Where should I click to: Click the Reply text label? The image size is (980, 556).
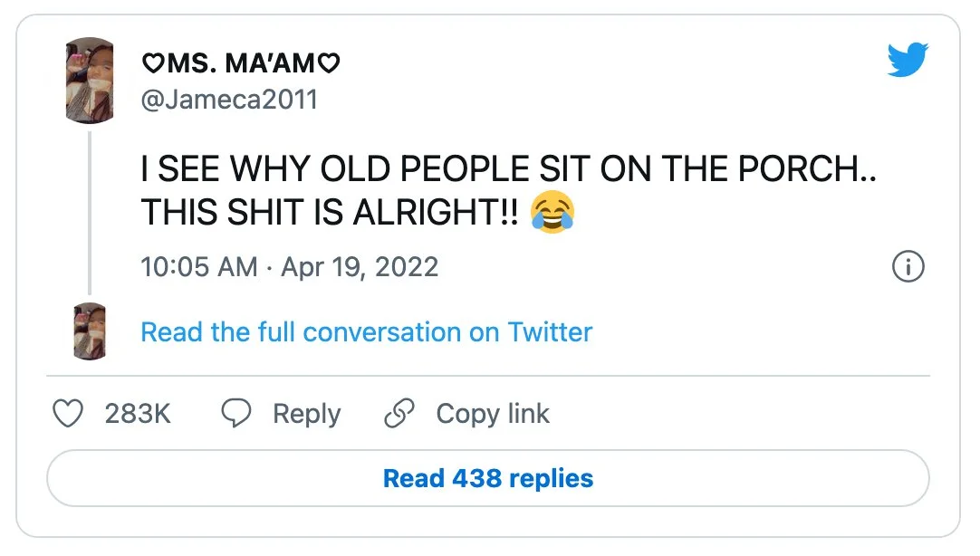306,414
